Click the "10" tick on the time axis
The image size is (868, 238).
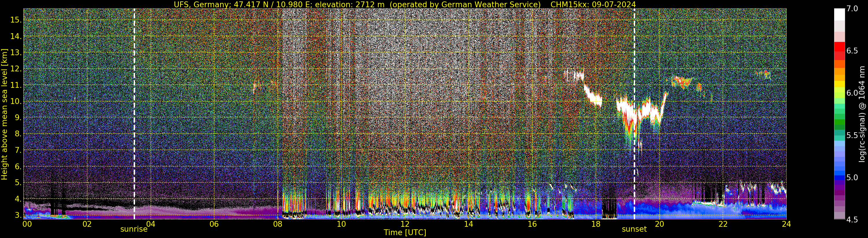[341, 224]
